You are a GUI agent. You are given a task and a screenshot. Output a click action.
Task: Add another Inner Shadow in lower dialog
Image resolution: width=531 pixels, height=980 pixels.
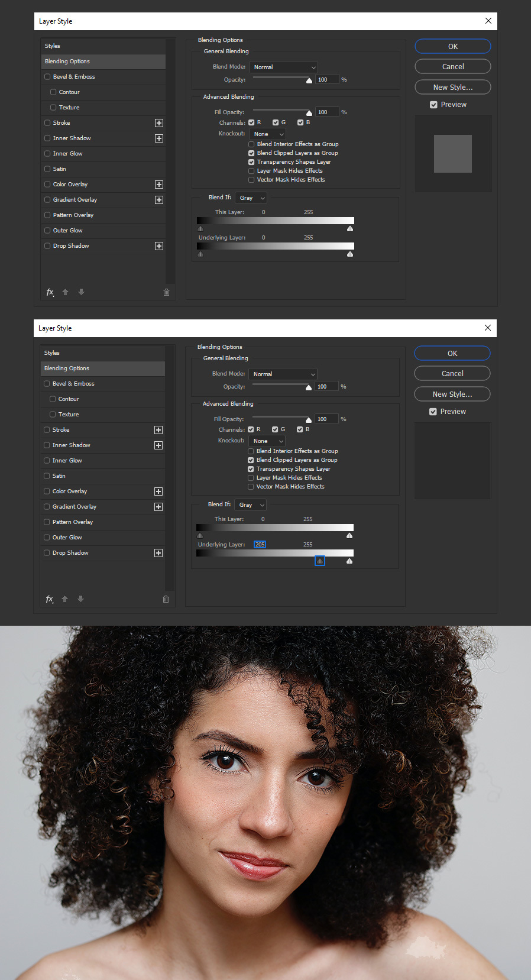[158, 445]
